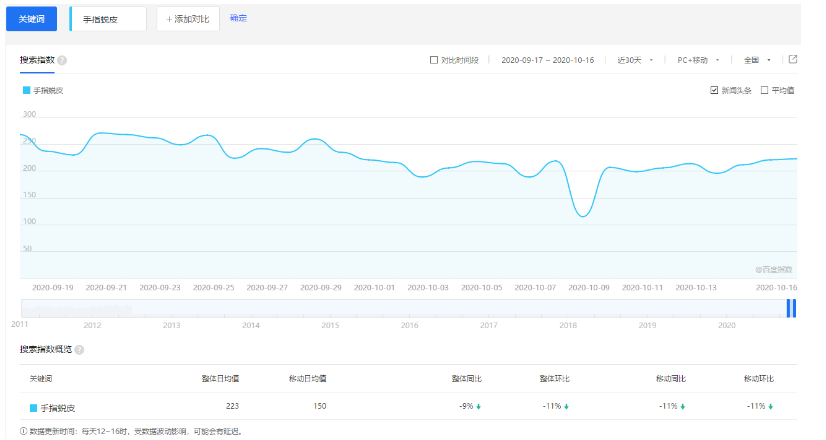Image resolution: width=826 pixels, height=440 pixels.
Task: Click the help icon next to 搜索指数概览
Action: 79,350
